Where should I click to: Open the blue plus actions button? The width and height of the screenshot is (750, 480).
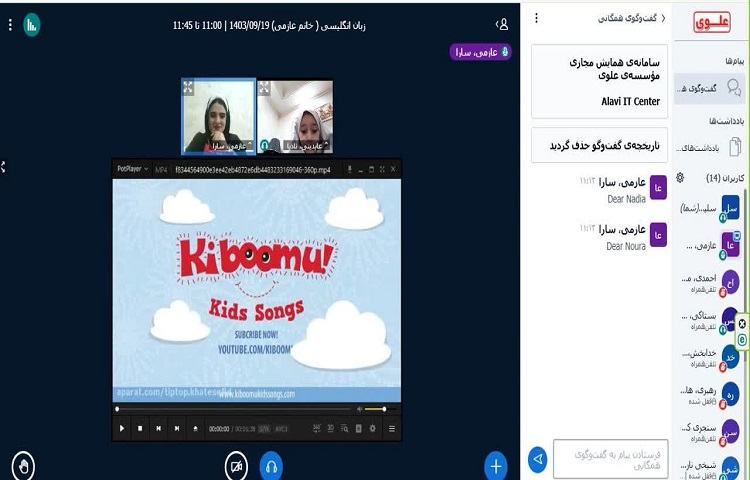click(x=496, y=466)
